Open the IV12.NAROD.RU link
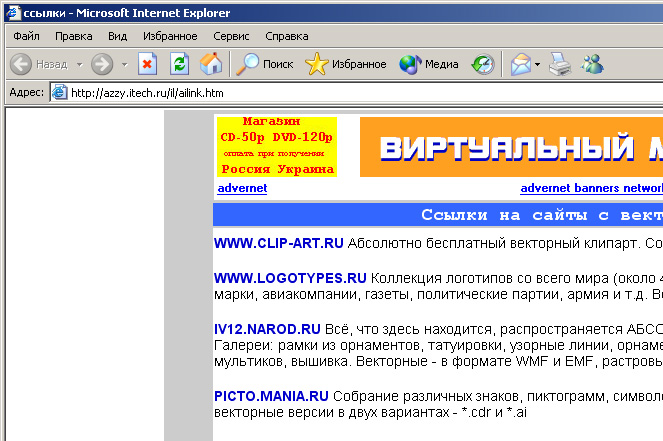Screen dimensions: 663x441 267,329
